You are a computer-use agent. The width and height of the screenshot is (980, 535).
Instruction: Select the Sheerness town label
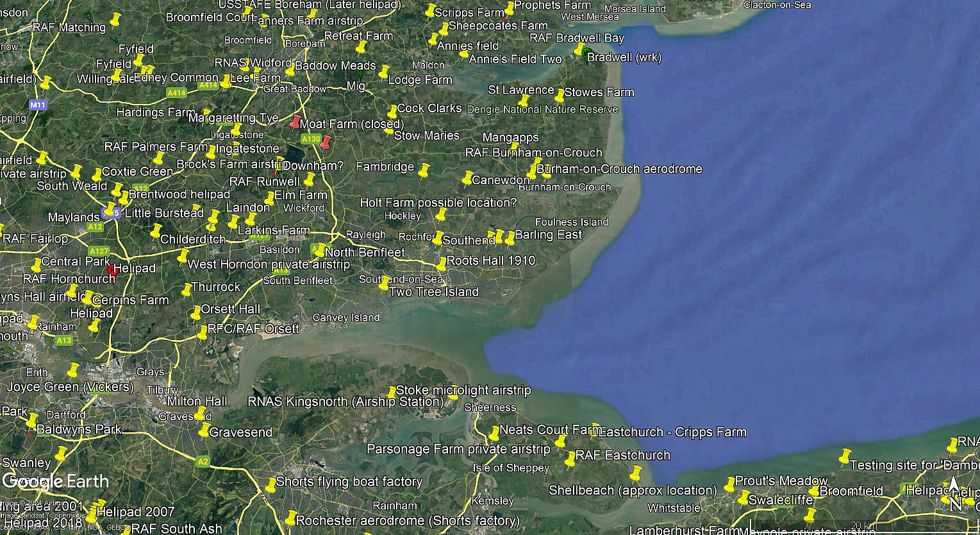click(x=490, y=407)
